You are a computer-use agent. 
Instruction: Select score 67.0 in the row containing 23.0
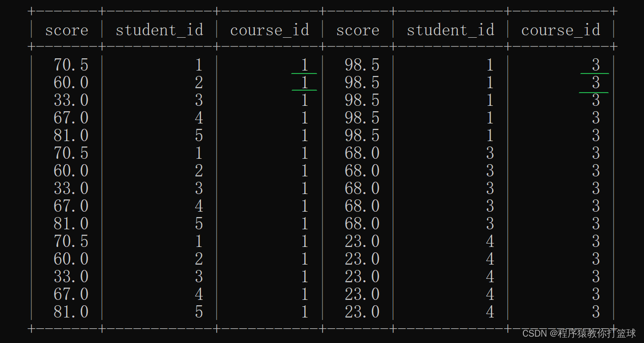(71, 294)
